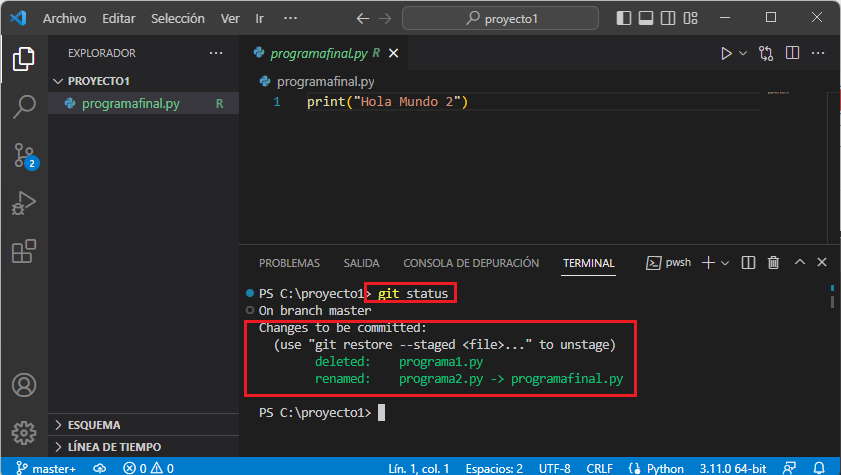Toggle the bottom panel layout icon

pos(646,18)
